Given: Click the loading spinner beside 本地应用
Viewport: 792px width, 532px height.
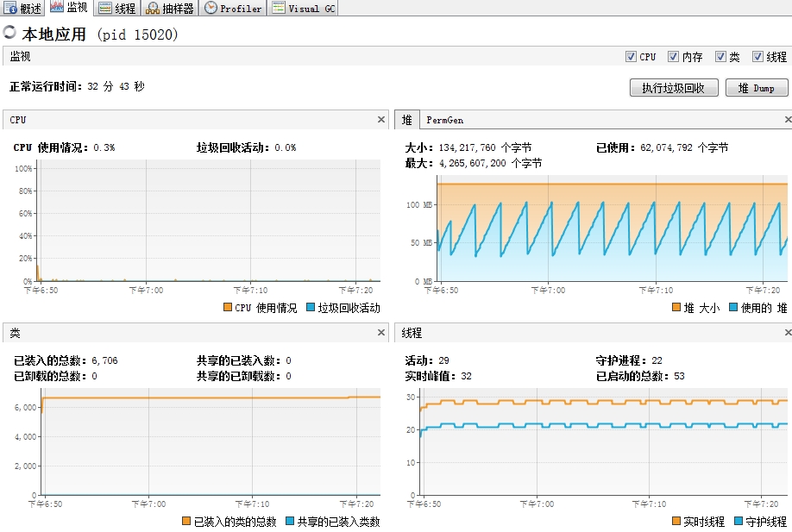Looking at the screenshot, I should (x=9, y=32).
